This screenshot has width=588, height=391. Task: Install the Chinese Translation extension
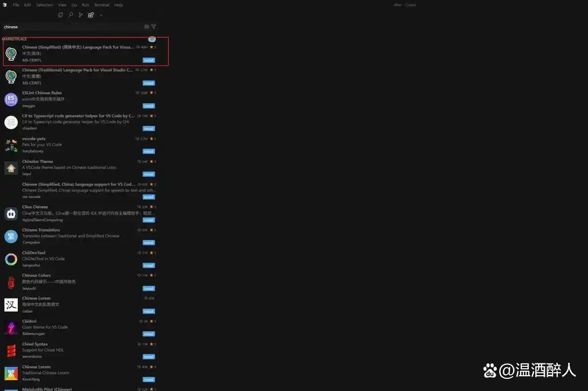(148, 243)
